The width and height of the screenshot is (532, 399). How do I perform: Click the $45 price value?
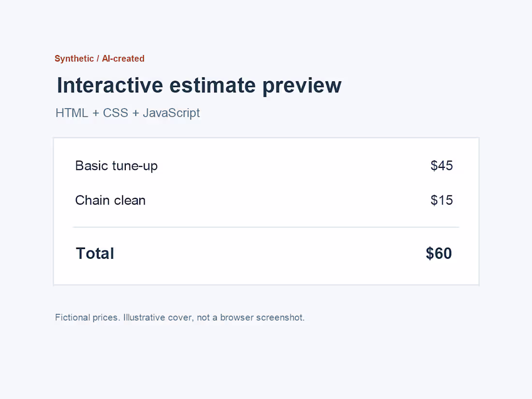click(442, 165)
